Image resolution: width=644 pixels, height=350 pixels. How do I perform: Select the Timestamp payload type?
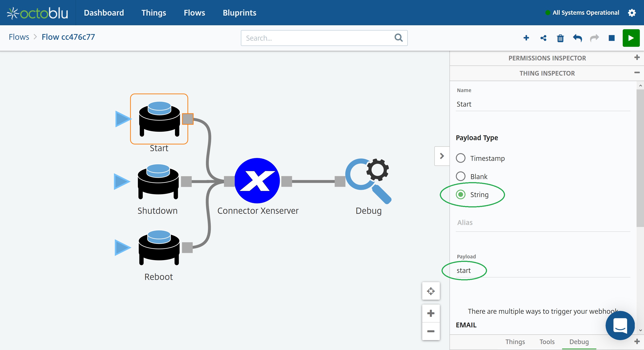460,158
